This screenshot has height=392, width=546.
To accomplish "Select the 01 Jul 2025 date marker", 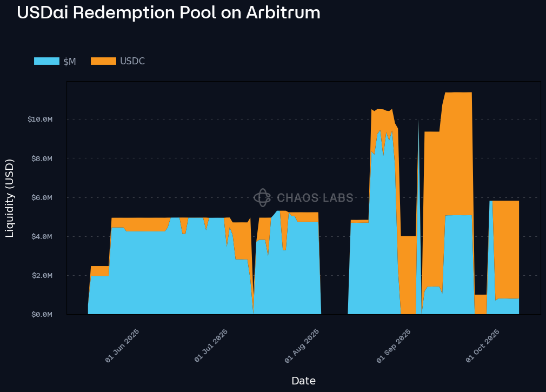I will click(211, 346).
